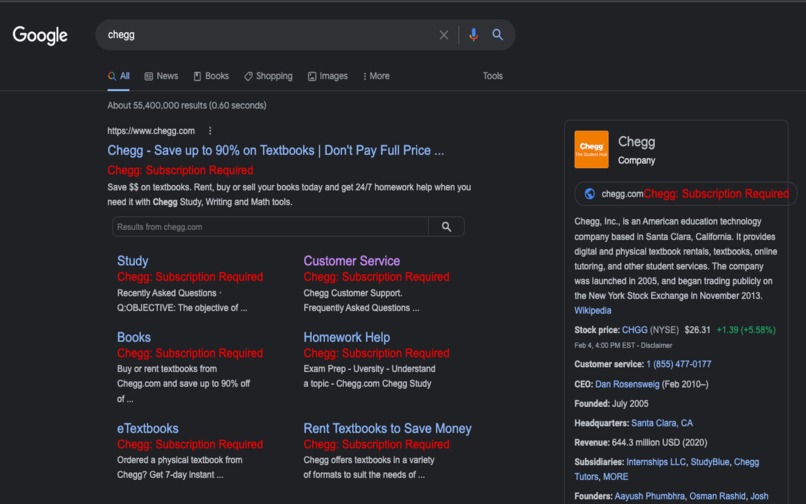Click the globe icon beside chegg.com

coord(590,194)
